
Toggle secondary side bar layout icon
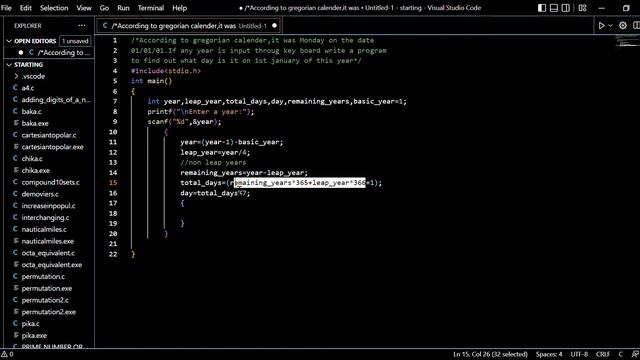[x=565, y=8]
